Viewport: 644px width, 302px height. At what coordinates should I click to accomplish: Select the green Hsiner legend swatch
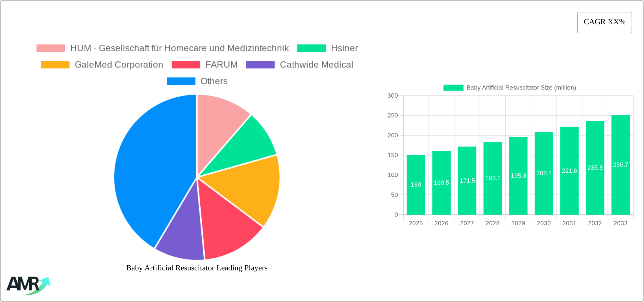click(311, 48)
